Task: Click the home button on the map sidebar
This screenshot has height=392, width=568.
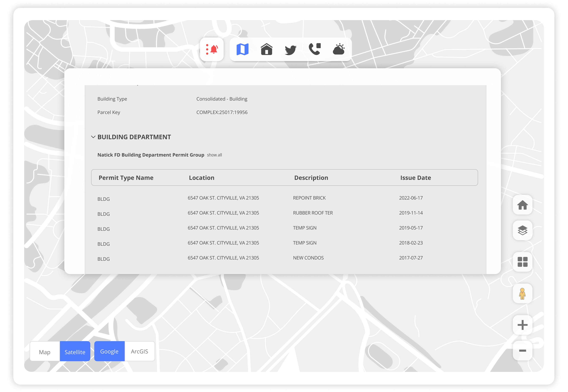Action: pos(522,205)
